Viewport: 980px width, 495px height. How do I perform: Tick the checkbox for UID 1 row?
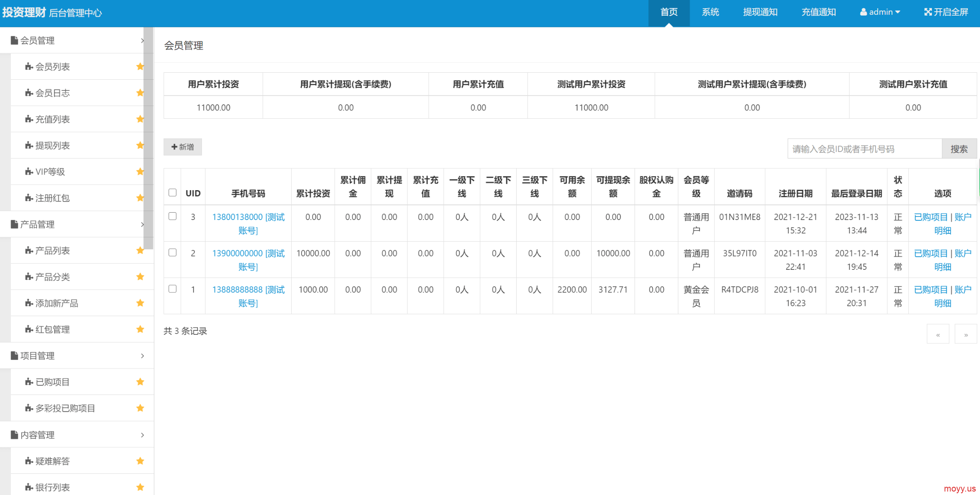(x=173, y=289)
